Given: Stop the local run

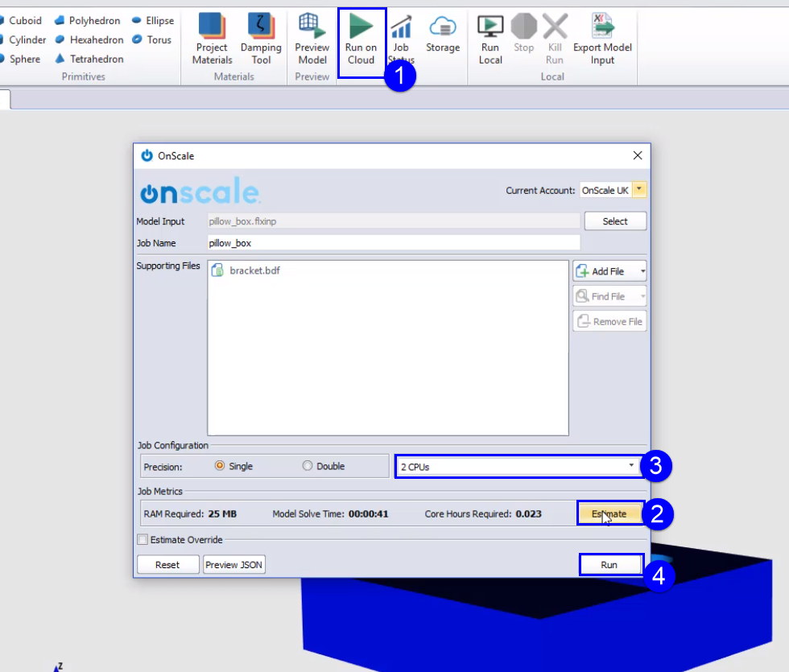Looking at the screenshot, I should [x=524, y=34].
